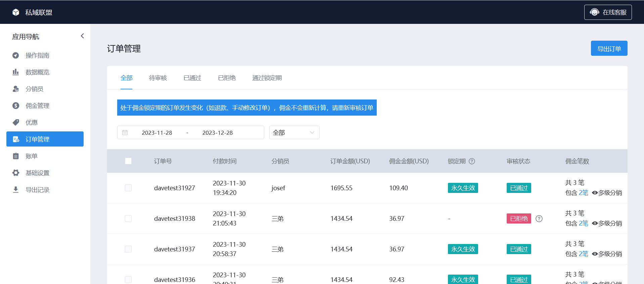Screen dimensions: 644x284
Task: Check the box for order davetest31937
Action: tap(128, 249)
